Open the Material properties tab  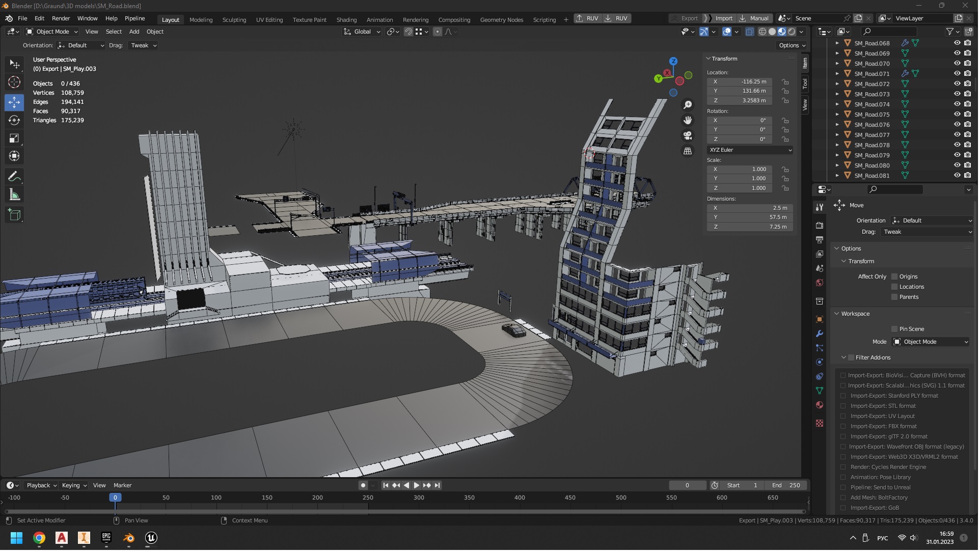coord(821,405)
